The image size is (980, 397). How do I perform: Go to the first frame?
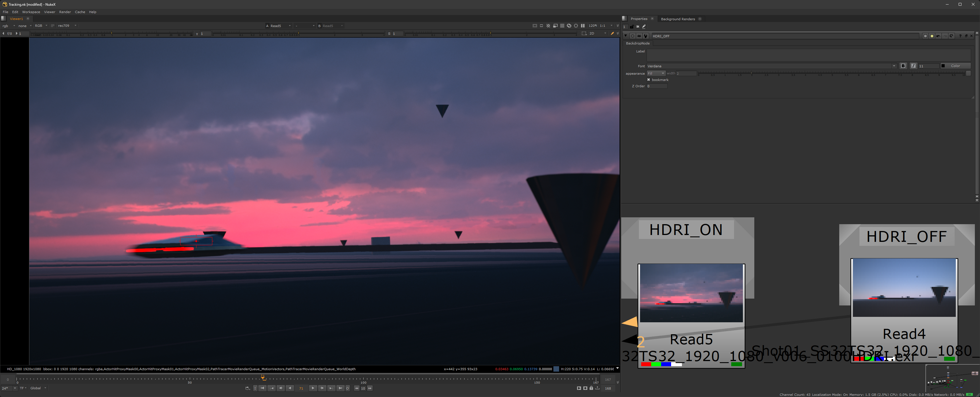[x=262, y=388]
